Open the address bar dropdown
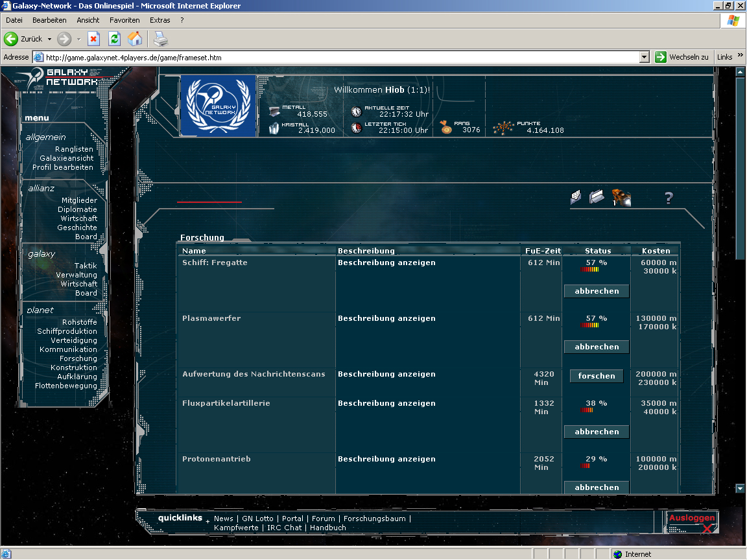 pos(644,57)
